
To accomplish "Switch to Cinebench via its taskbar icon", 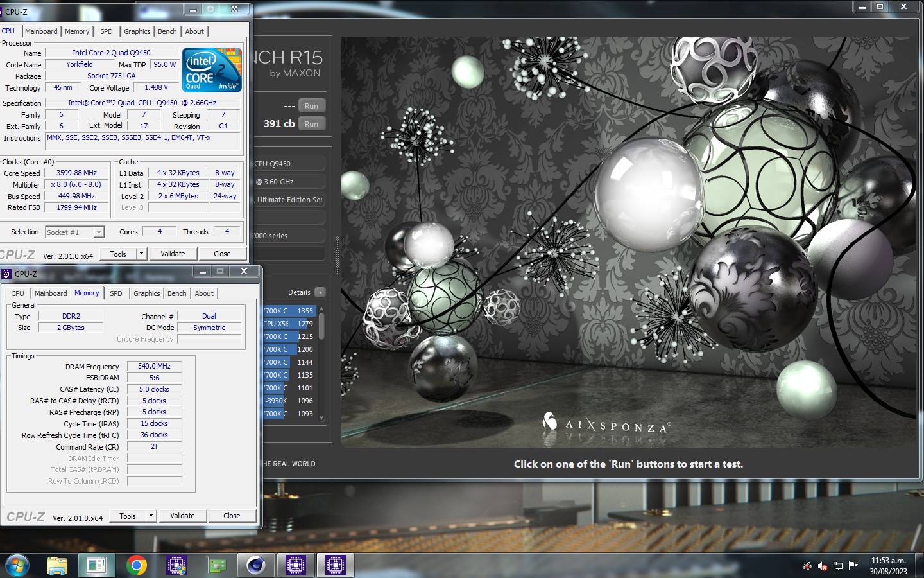I will click(x=256, y=565).
